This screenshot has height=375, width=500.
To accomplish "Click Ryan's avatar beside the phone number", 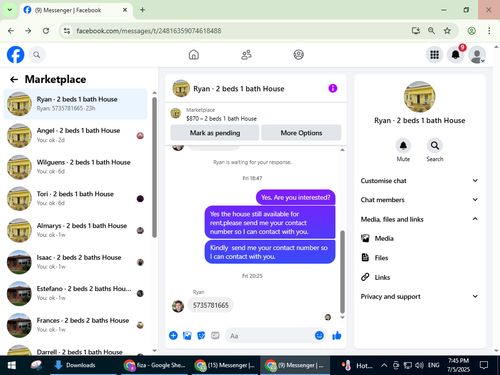I will click(x=178, y=306).
